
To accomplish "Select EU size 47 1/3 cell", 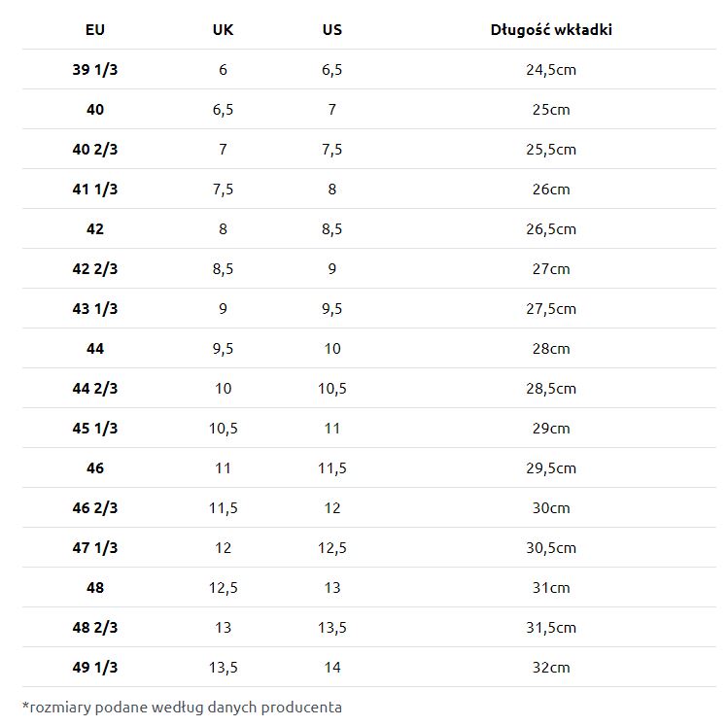I will 95,548.
